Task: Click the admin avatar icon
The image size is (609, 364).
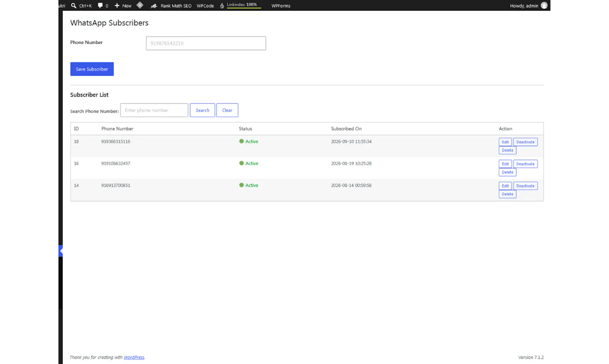Action: 544,5
